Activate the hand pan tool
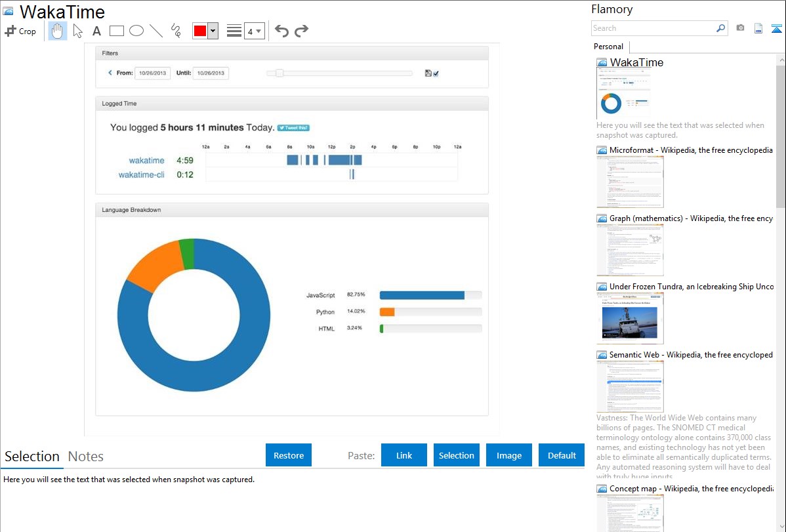Image resolution: width=786 pixels, height=532 pixels. 57,31
